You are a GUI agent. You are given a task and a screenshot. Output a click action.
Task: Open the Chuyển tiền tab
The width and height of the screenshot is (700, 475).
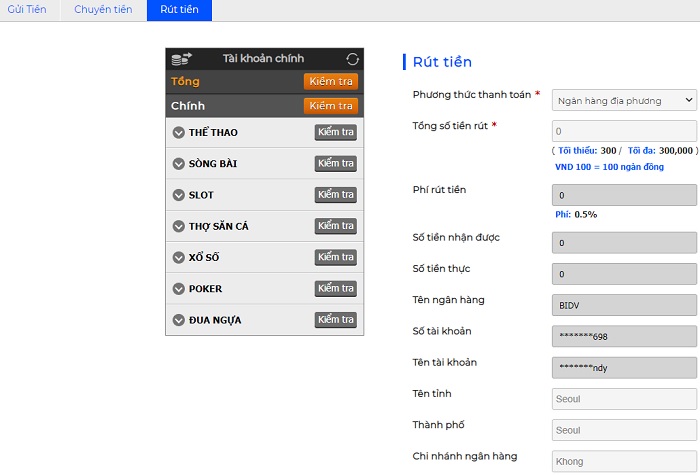[x=103, y=10]
